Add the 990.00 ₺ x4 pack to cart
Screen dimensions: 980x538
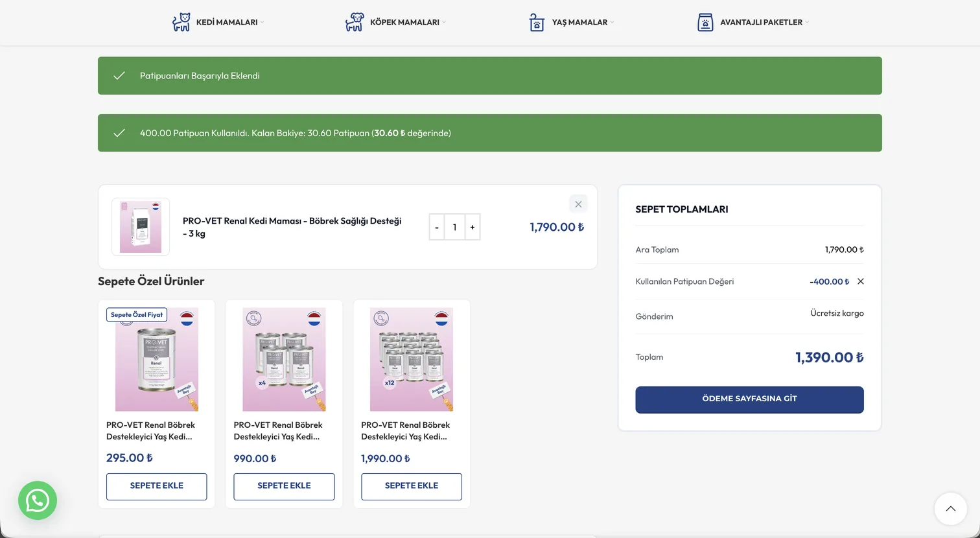(284, 486)
